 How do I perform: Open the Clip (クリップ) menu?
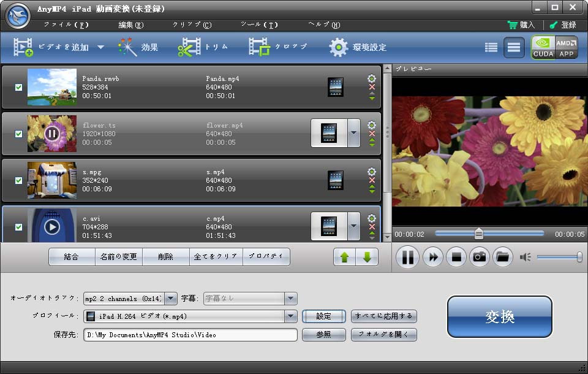coord(192,25)
